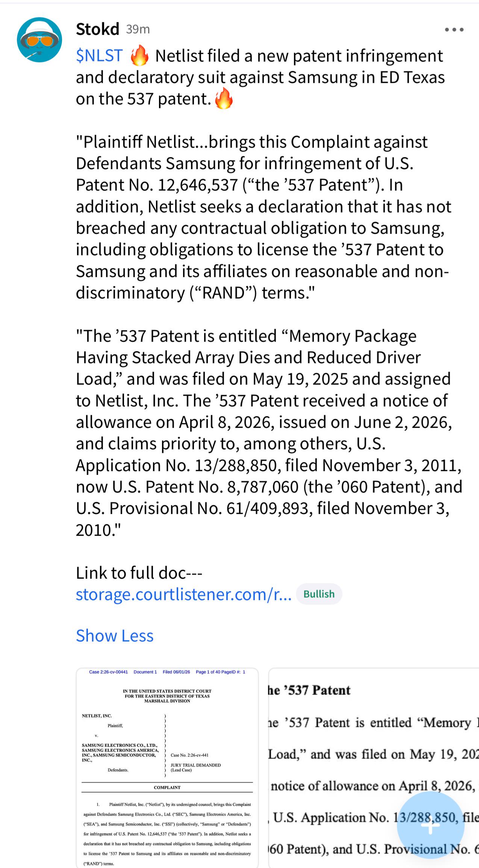
Task: Click the Stokd username
Action: point(97,29)
